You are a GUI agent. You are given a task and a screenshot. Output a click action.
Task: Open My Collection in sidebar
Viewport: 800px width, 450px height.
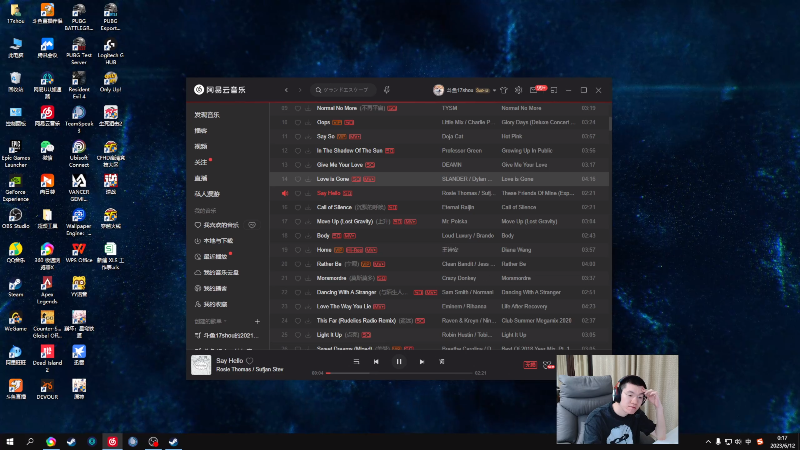point(211,304)
